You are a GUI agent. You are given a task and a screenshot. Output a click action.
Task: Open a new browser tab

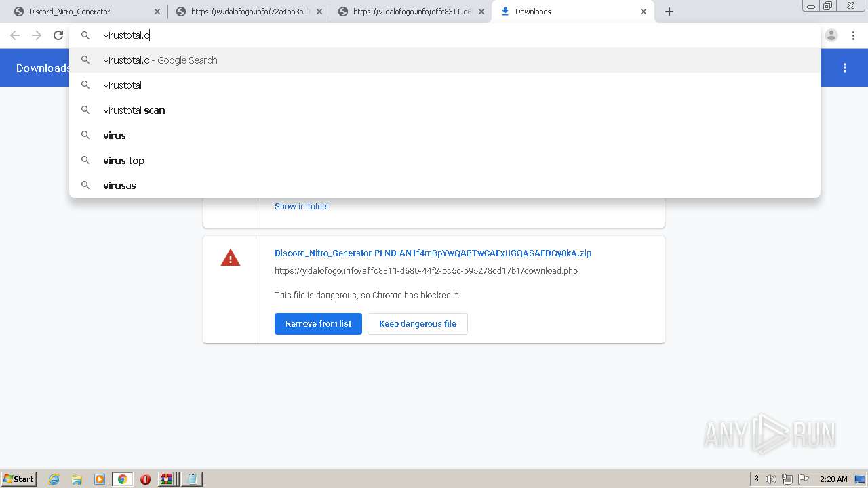tap(669, 12)
